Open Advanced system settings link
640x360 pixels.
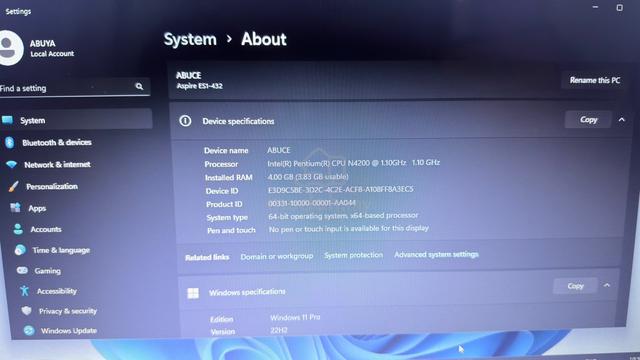click(436, 254)
